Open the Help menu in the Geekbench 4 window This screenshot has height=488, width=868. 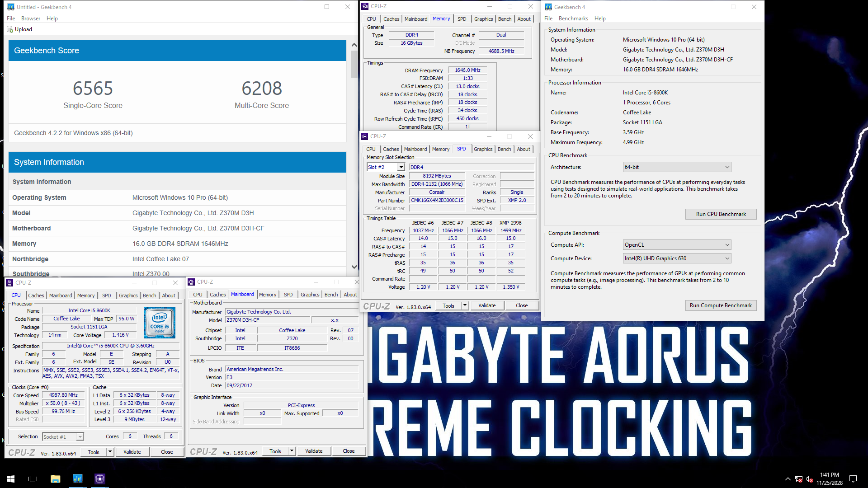[x=600, y=19]
